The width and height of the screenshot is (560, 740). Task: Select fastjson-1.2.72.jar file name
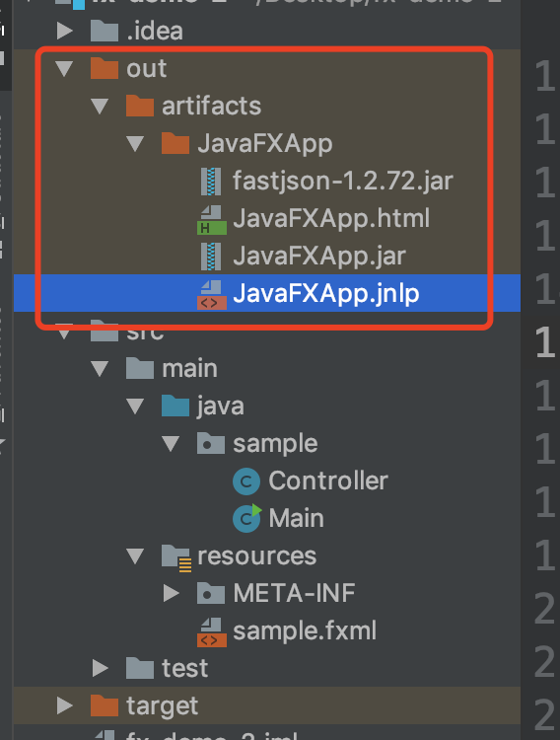pyautogui.click(x=342, y=182)
